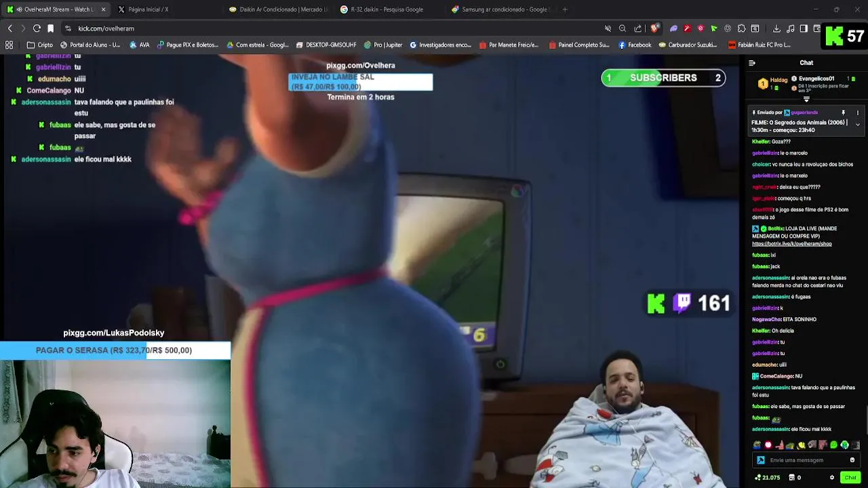
Task: Click the streamer webcam thumbnail bottom-left
Action: pos(115,424)
